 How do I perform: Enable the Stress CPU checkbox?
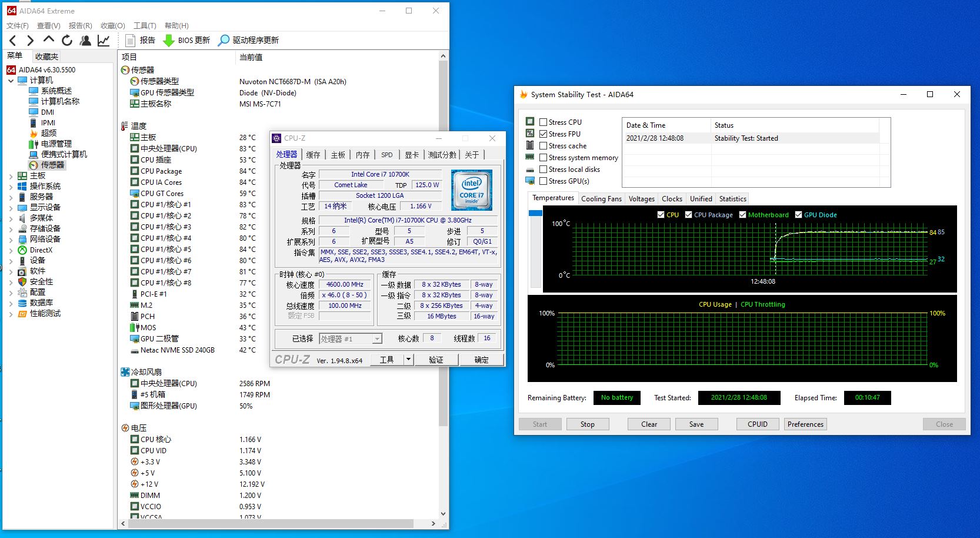(544, 122)
